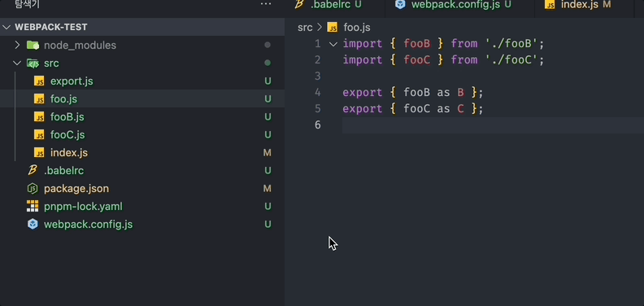Collapse the src folder chevron
Image resolution: width=644 pixels, height=306 pixels.
tap(17, 63)
